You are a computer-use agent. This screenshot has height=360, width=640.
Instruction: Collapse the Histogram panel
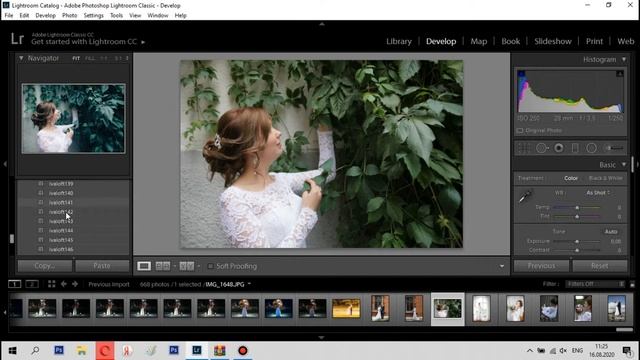tap(624, 60)
